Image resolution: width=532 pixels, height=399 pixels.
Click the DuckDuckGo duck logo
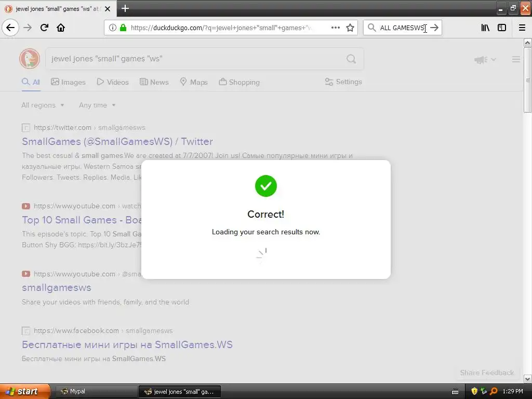[x=30, y=59]
